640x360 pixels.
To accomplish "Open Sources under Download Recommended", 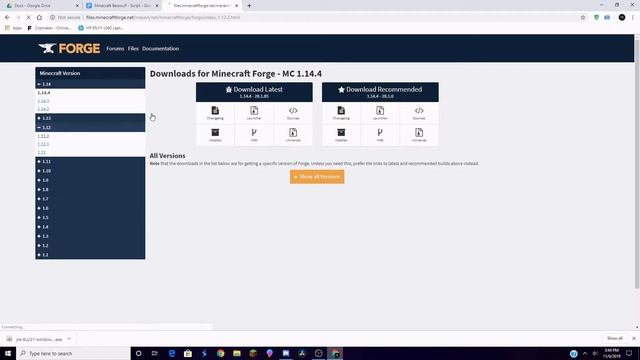I will coord(419,113).
